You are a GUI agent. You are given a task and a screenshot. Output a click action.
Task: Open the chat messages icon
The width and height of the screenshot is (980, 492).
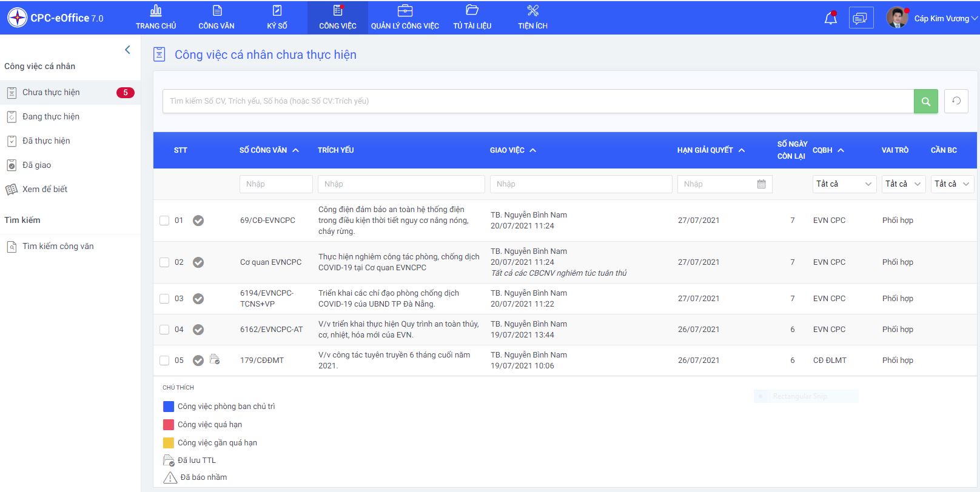click(x=861, y=18)
